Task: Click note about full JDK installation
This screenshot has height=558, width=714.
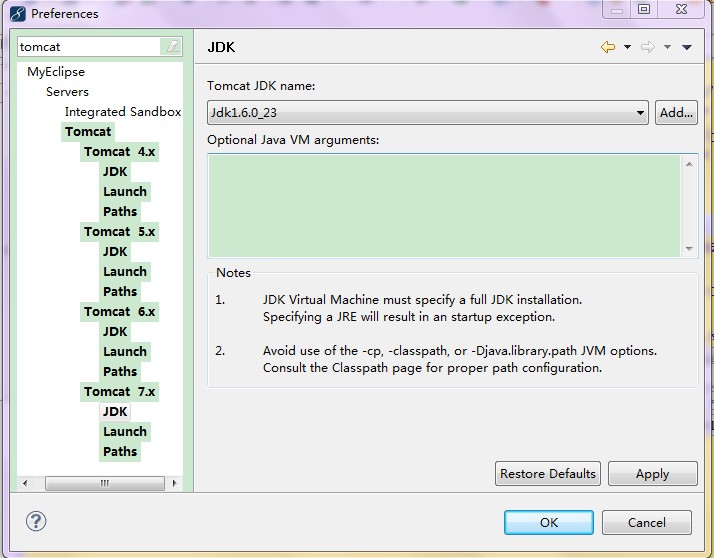Action: tap(422, 308)
